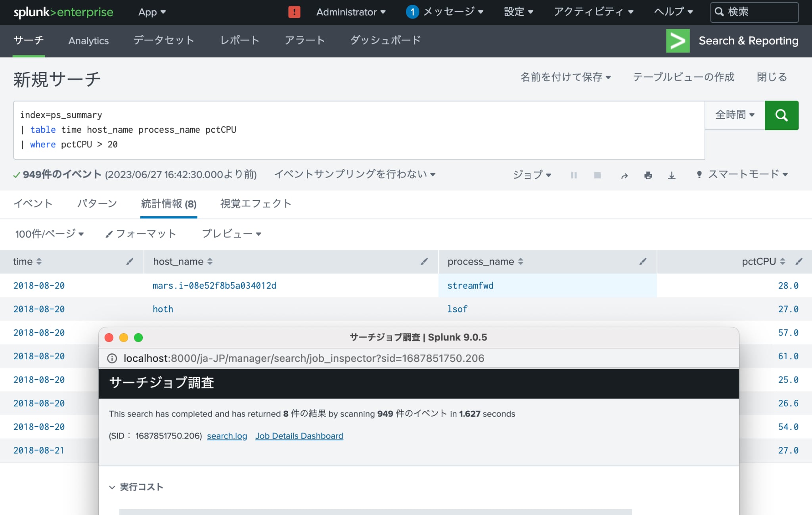Screen dimensions: 812x515
Task: Edit pctCPU column with pencil icon
Action: (x=799, y=261)
